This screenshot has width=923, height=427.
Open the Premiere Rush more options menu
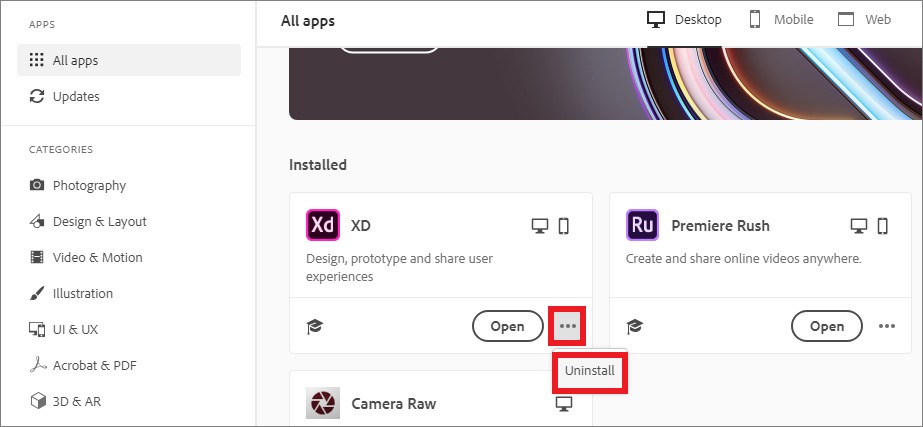pyautogui.click(x=887, y=326)
